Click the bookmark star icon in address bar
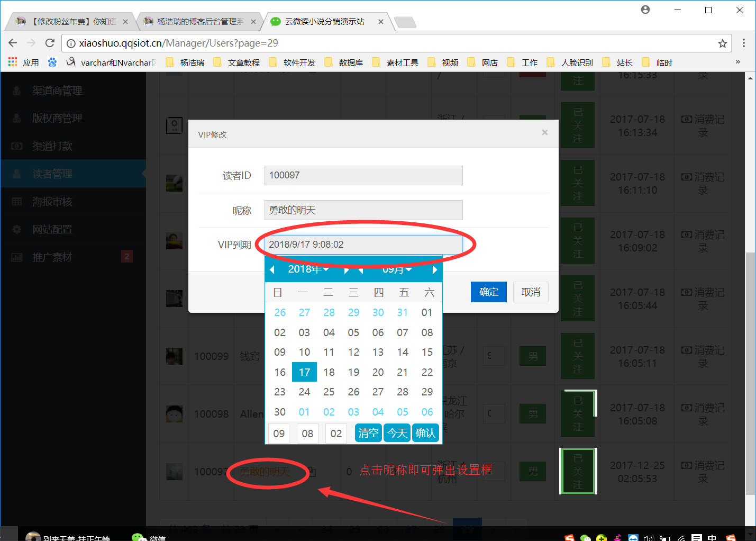This screenshot has width=756, height=541. 722,43
